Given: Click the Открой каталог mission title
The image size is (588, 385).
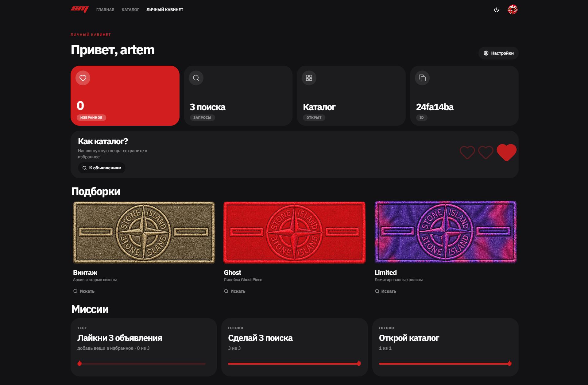Looking at the screenshot, I should [x=409, y=338].
